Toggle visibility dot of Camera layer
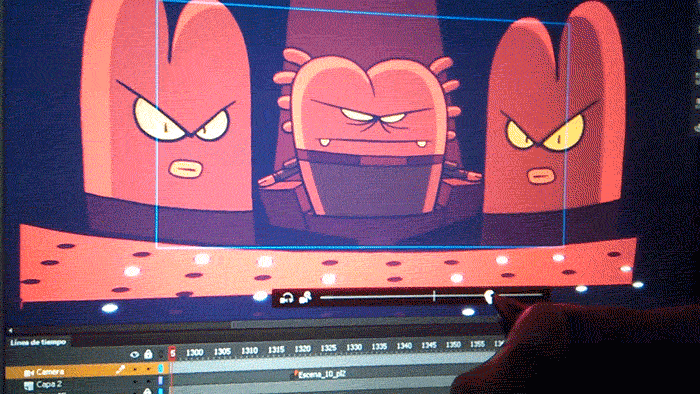Screen dimensions: 700x394 [135, 369]
